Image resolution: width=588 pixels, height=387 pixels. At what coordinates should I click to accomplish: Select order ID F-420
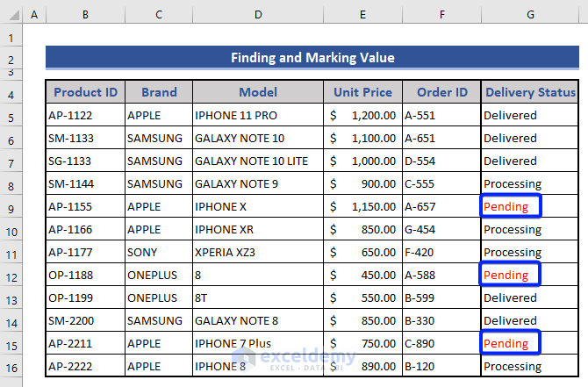click(442, 252)
